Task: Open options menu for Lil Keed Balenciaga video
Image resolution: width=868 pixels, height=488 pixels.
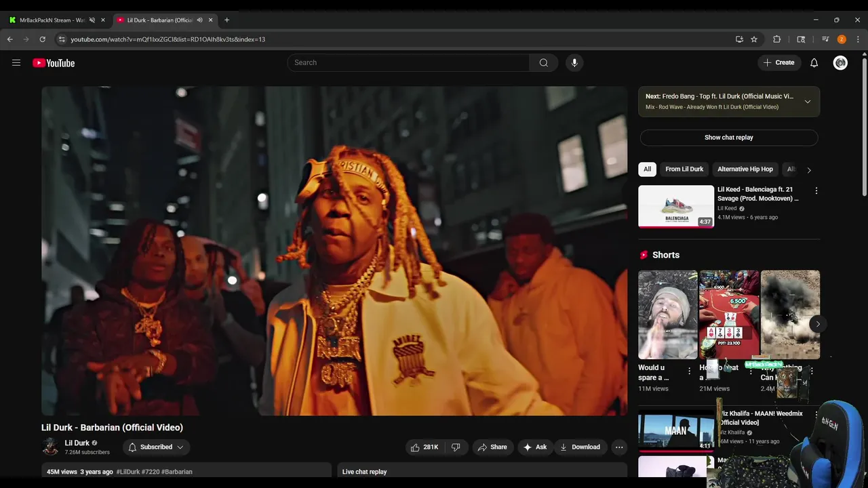Action: 816,191
